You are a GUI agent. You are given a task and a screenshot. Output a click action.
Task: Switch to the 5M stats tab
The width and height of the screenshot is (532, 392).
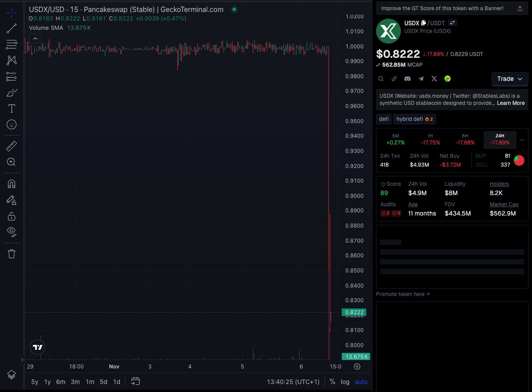point(395,140)
